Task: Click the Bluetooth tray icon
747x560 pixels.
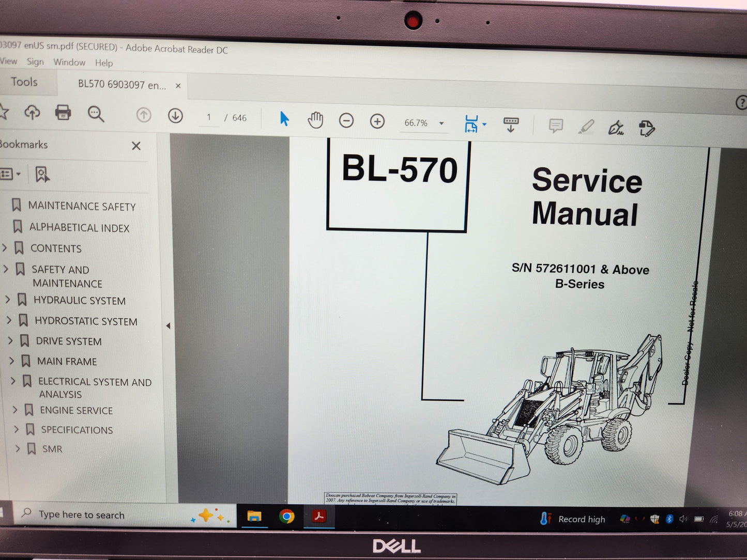Action: (669, 519)
